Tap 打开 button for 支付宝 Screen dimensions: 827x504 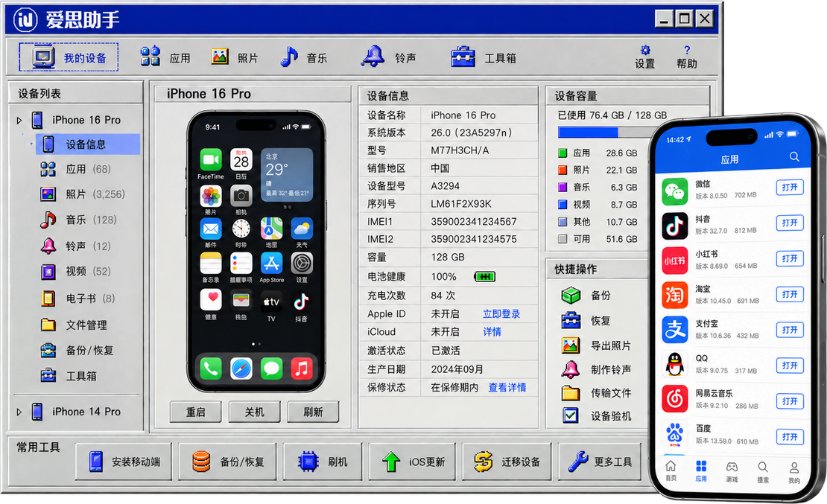click(790, 330)
